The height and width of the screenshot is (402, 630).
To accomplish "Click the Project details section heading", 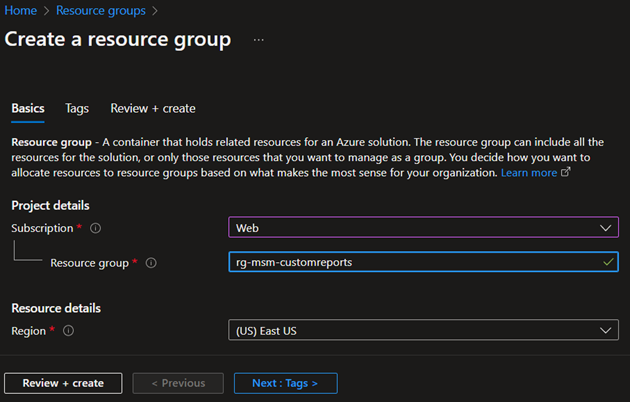I will [51, 205].
